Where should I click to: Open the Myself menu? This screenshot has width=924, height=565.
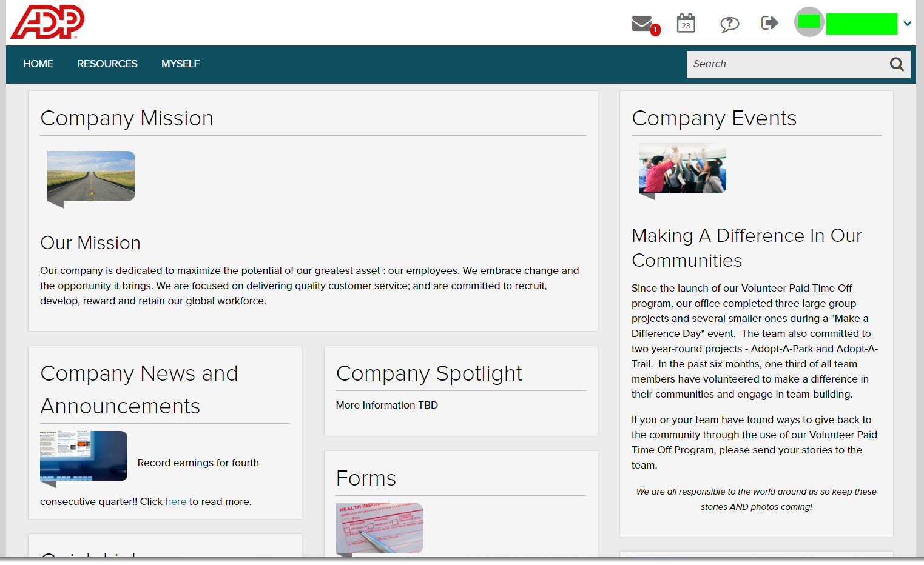180,64
